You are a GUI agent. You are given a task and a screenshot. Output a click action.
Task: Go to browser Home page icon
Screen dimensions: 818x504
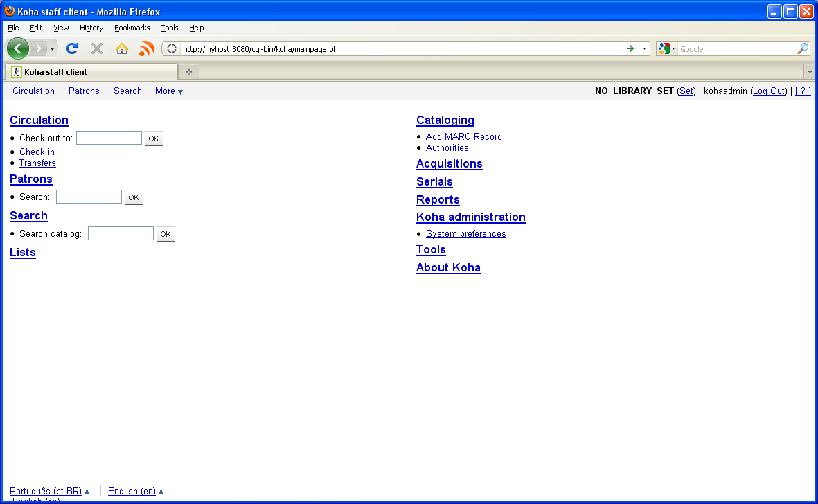(122, 48)
